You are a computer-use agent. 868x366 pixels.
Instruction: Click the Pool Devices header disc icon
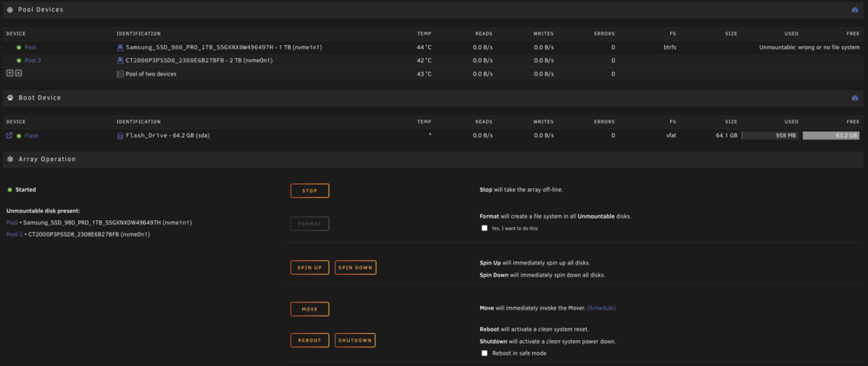point(10,10)
